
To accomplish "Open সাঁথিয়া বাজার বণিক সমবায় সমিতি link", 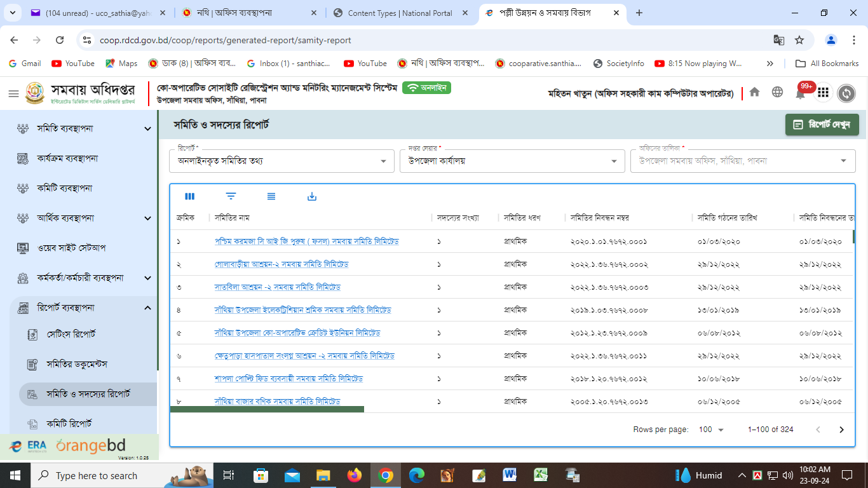I will click(x=277, y=401).
